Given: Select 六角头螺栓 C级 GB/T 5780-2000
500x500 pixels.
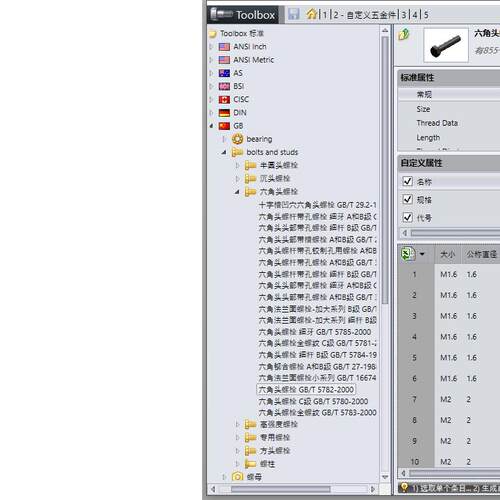Looking at the screenshot, I should (x=313, y=401).
